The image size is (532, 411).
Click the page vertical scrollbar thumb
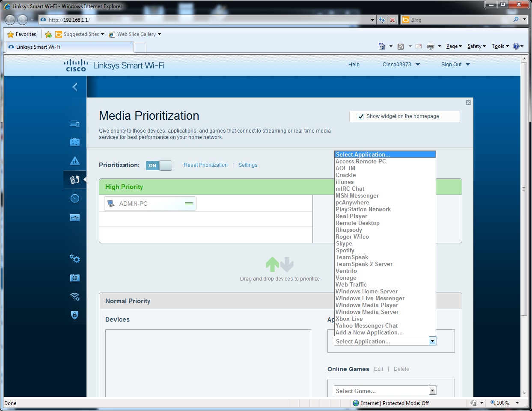[x=524, y=189]
